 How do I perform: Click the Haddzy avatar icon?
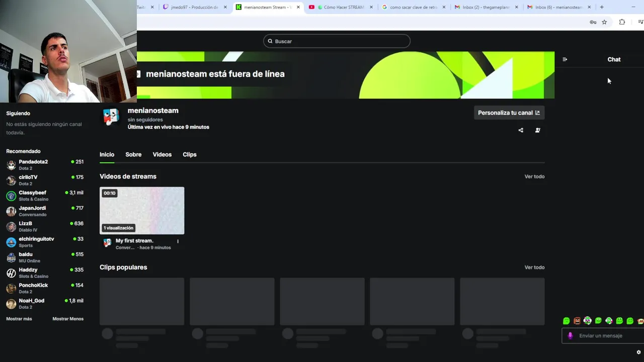[x=11, y=273]
